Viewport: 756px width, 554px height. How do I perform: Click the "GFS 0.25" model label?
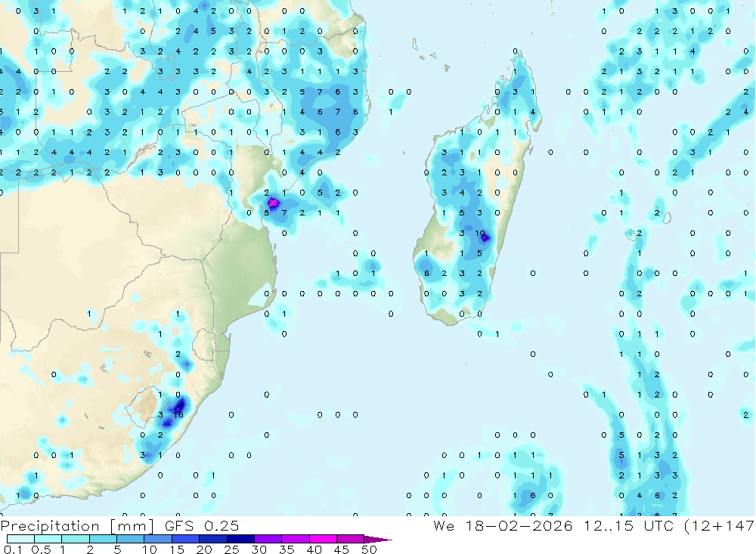(202, 525)
